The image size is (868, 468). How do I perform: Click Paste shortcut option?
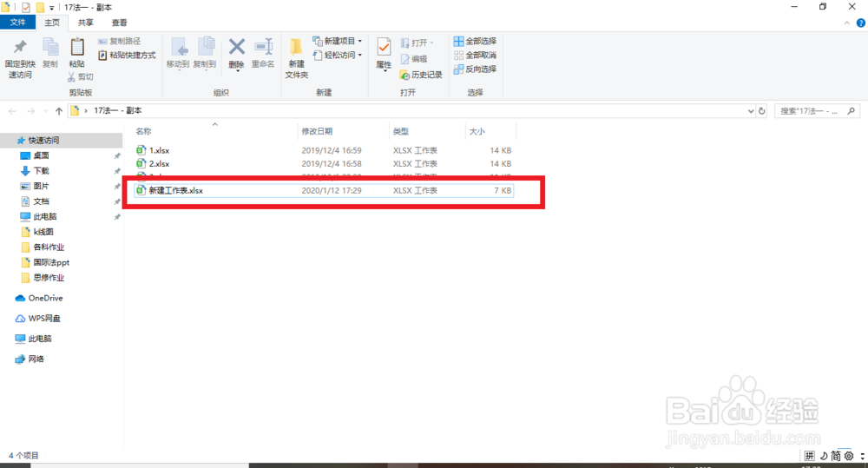pyautogui.click(x=127, y=56)
